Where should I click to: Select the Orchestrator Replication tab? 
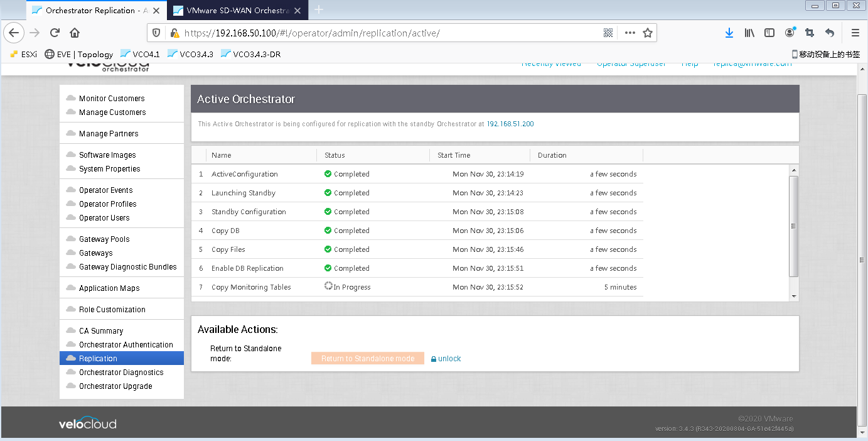point(96,10)
